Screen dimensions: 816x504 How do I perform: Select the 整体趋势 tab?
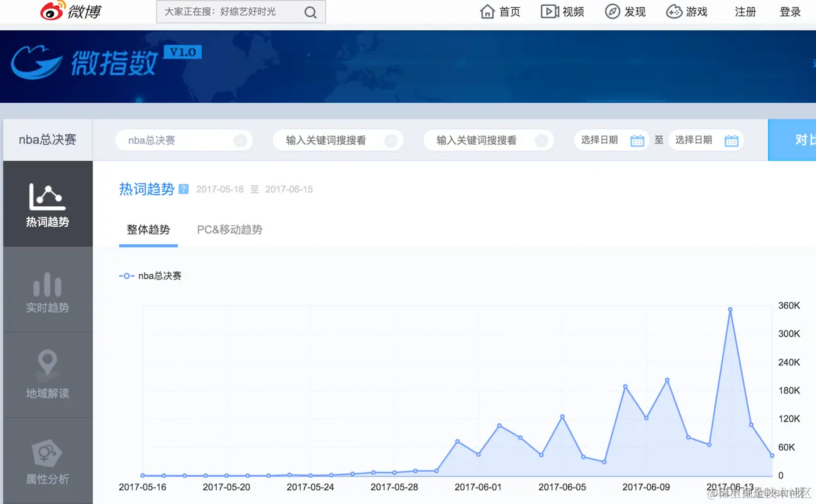point(148,230)
